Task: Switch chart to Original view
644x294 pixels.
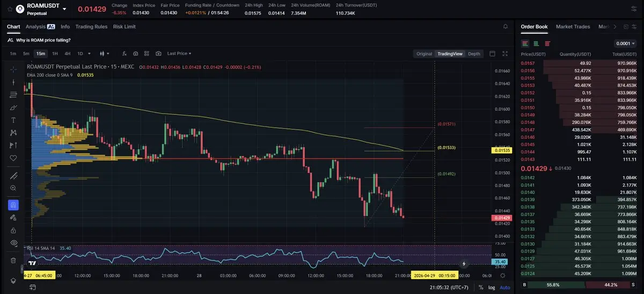Action: 424,54
